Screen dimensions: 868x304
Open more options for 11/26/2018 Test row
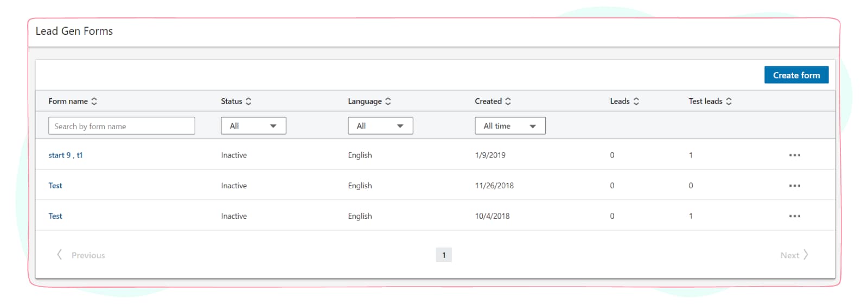click(x=795, y=186)
